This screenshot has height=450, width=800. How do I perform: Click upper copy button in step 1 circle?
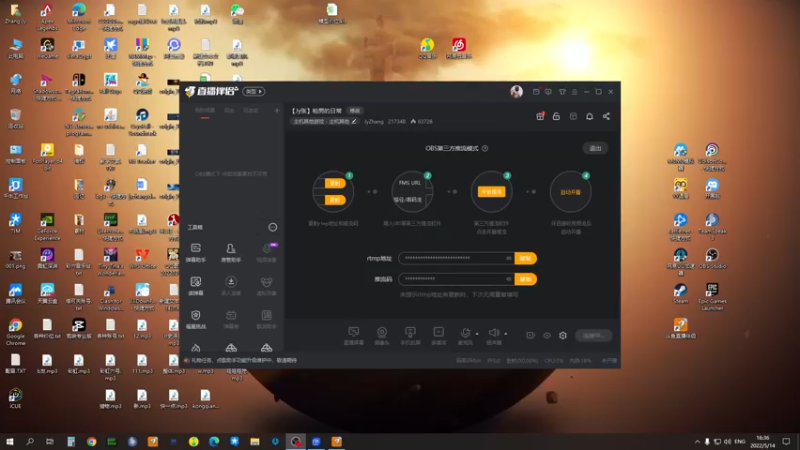coord(335,183)
